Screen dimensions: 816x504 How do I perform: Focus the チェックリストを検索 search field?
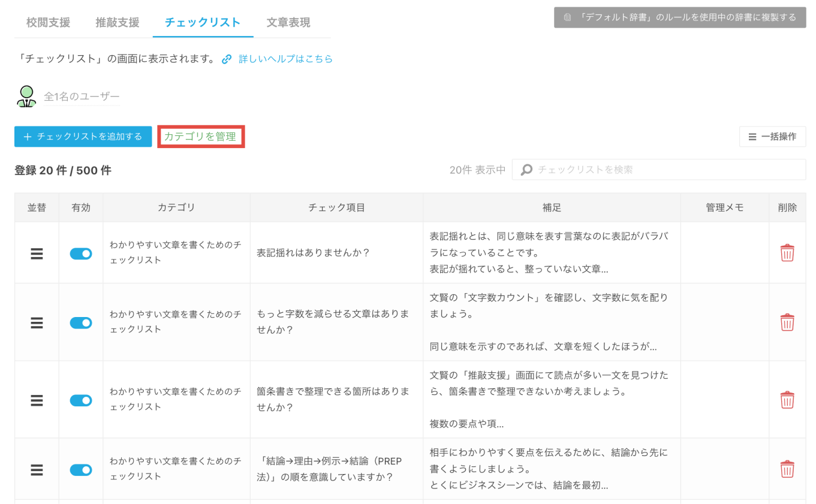tap(659, 170)
